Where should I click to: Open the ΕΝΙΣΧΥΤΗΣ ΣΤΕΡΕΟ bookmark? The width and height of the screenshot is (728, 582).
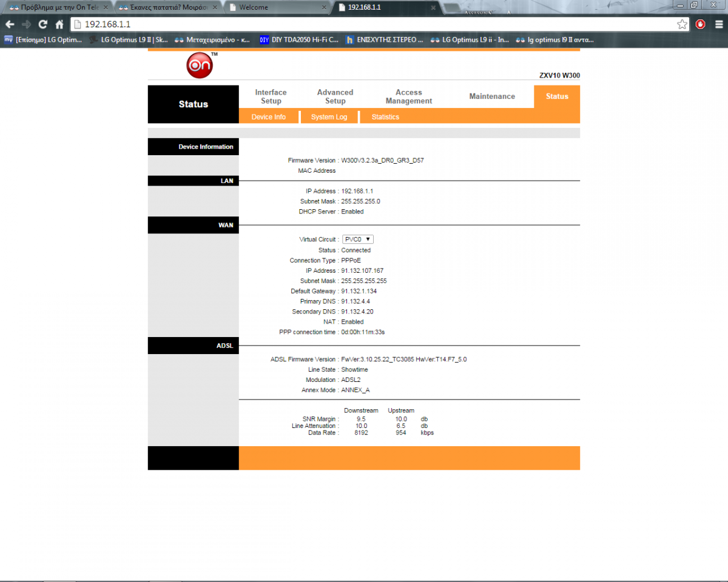pyautogui.click(x=385, y=40)
